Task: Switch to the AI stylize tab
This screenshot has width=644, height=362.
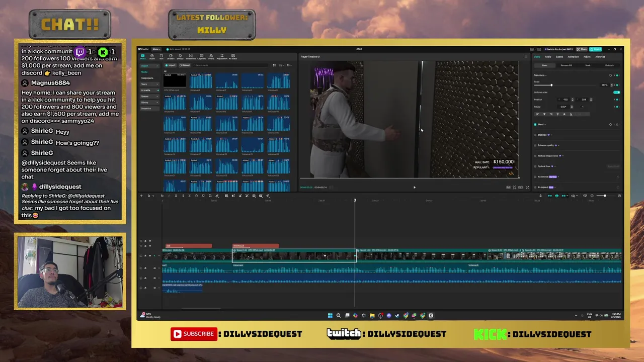Action: 600,57
